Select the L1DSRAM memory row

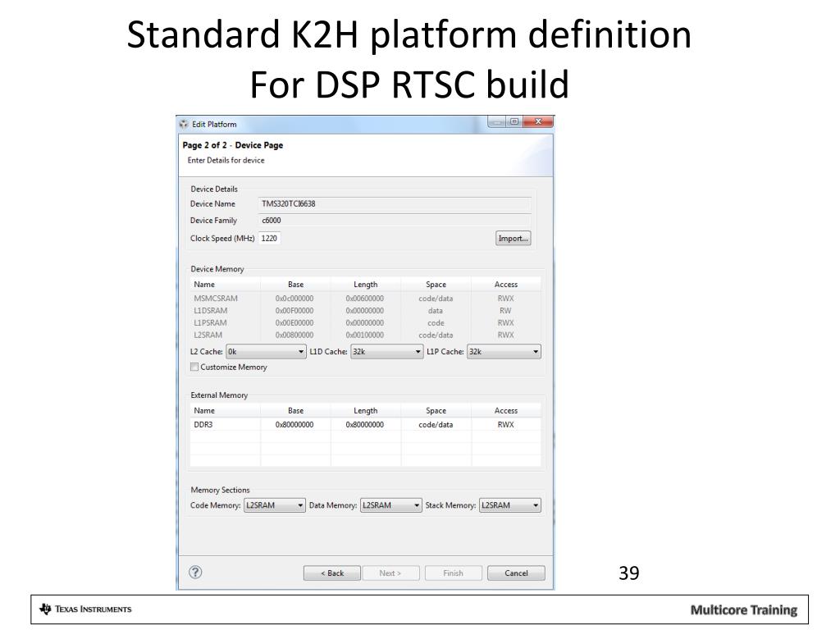click(x=365, y=311)
